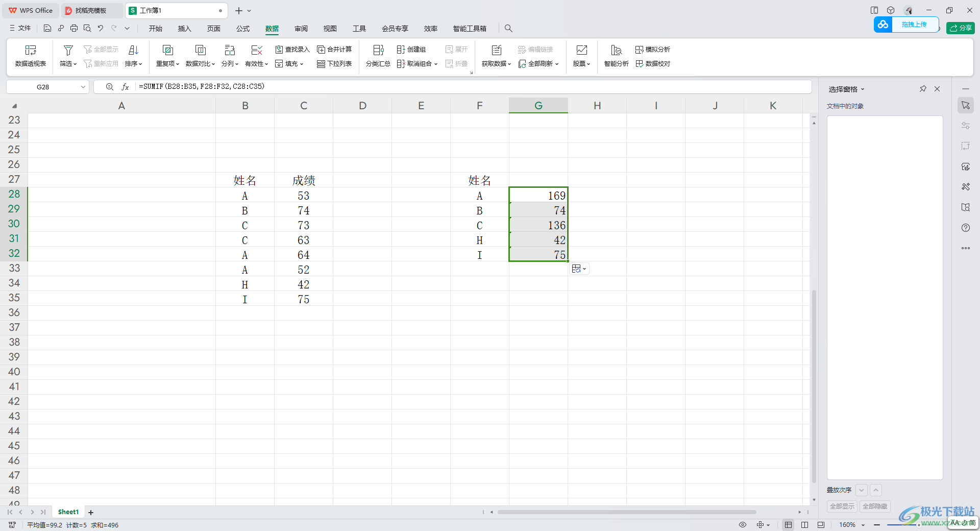
Task: Click Lookup Entry (查找录入)
Action: pos(292,50)
